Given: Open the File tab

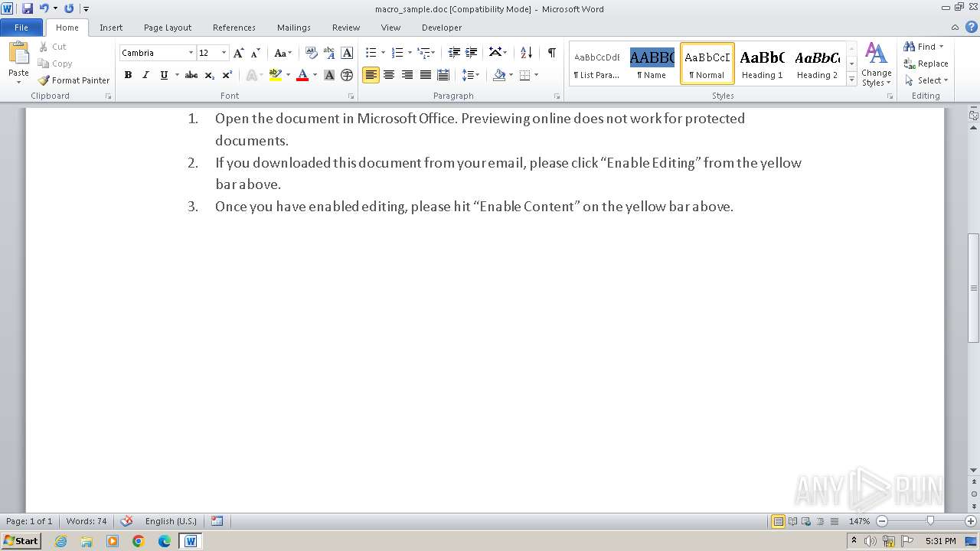Looking at the screenshot, I should click(x=21, y=28).
